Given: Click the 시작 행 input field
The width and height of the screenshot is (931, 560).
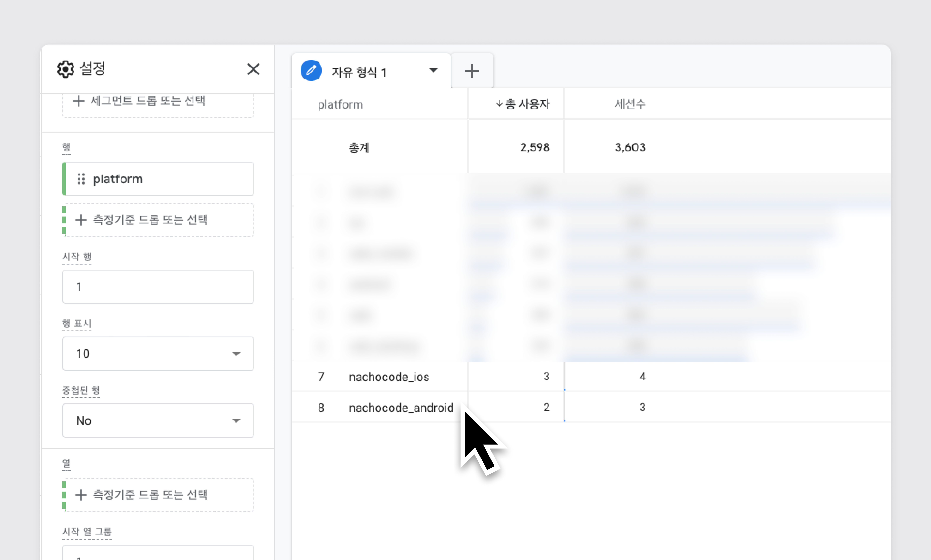Looking at the screenshot, I should (158, 287).
